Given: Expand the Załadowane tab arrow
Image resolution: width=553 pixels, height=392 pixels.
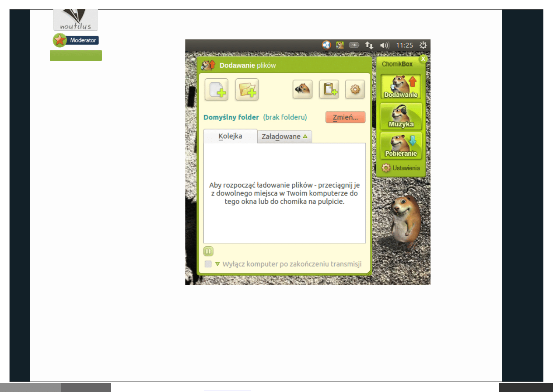Looking at the screenshot, I should pyautogui.click(x=305, y=136).
